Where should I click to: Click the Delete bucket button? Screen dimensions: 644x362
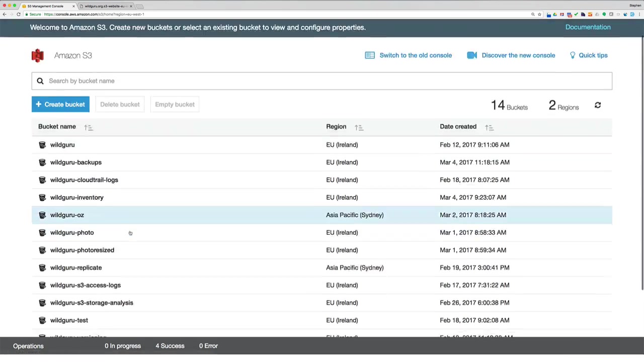coord(120,105)
